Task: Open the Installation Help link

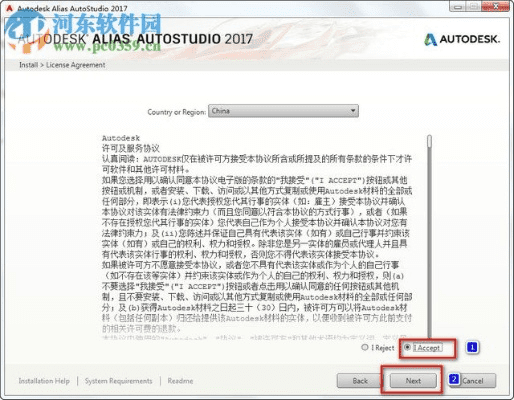Action: tap(44, 381)
